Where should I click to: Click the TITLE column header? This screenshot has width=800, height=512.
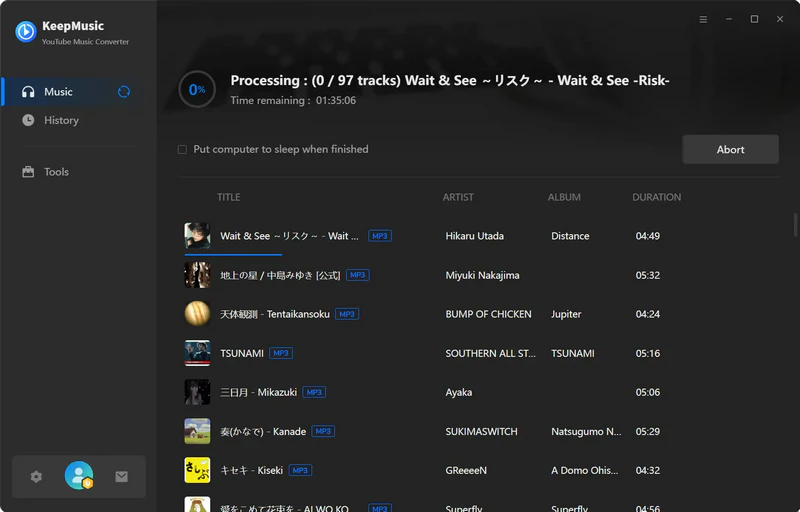[x=229, y=197]
